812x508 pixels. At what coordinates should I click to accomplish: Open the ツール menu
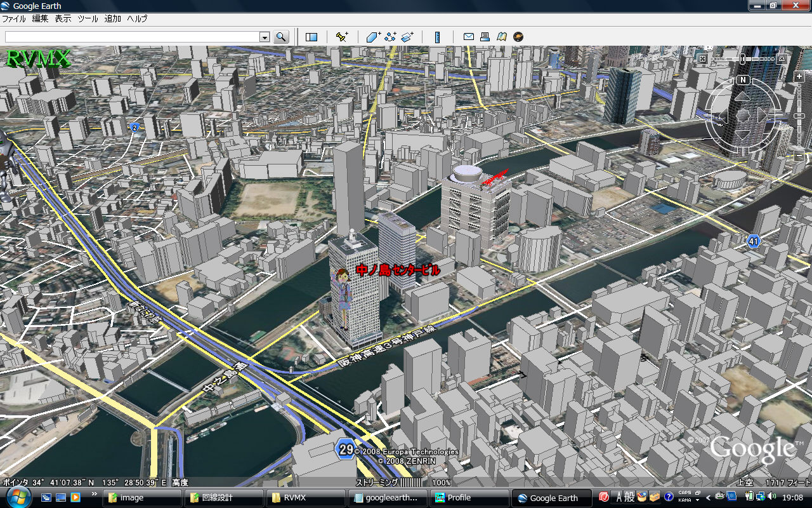[88, 19]
